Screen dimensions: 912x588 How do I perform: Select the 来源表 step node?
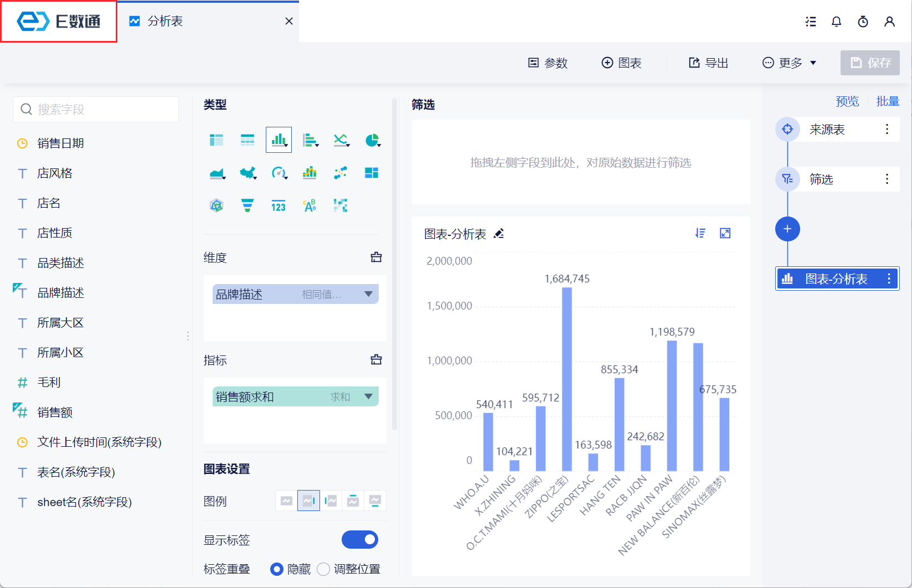tap(837, 130)
